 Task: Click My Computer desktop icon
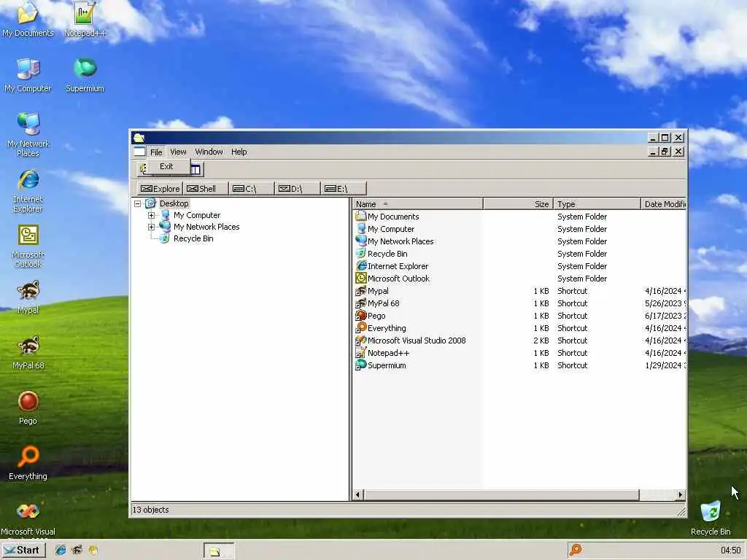tap(28, 69)
